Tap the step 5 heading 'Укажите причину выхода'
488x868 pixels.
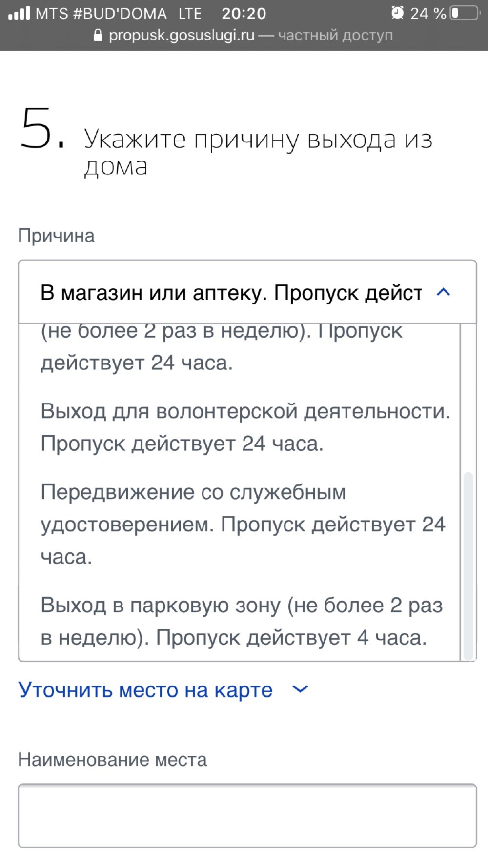click(x=258, y=152)
